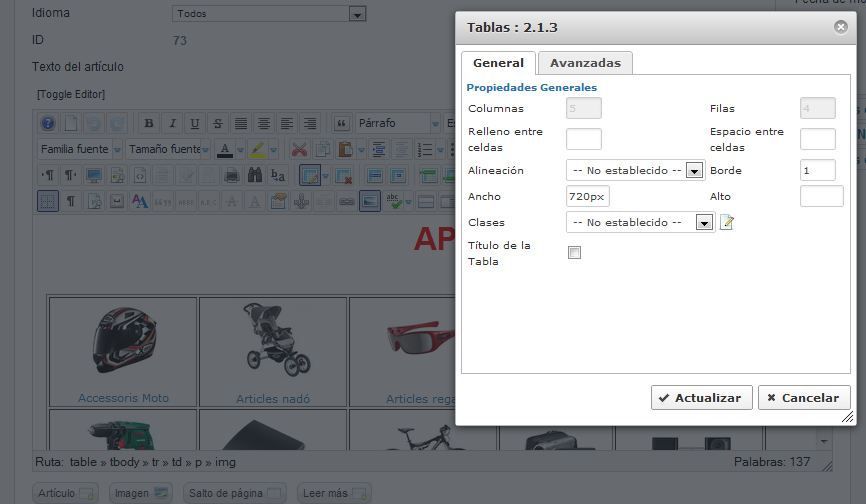Open the Tamaño fuente dropdown
This screenshot has height=504, width=866.
[x=168, y=149]
